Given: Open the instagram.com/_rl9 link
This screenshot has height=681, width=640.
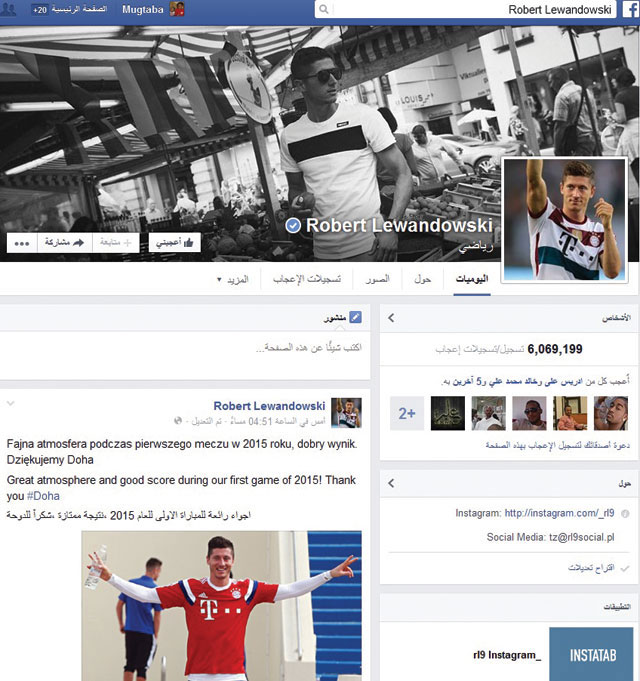Looking at the screenshot, I should [559, 513].
